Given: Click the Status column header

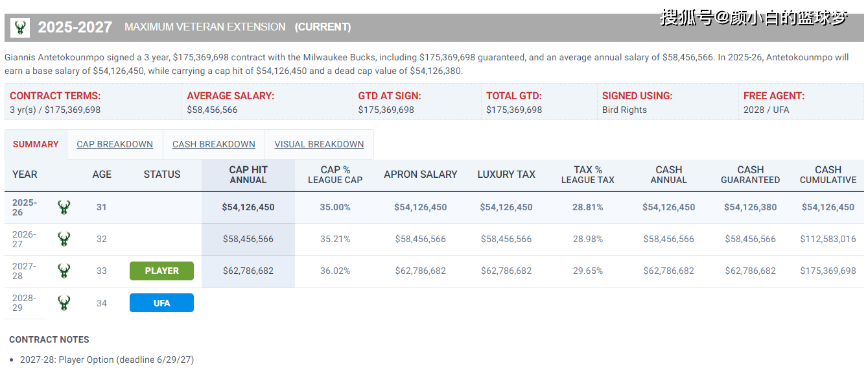Looking at the screenshot, I should click(x=162, y=175).
